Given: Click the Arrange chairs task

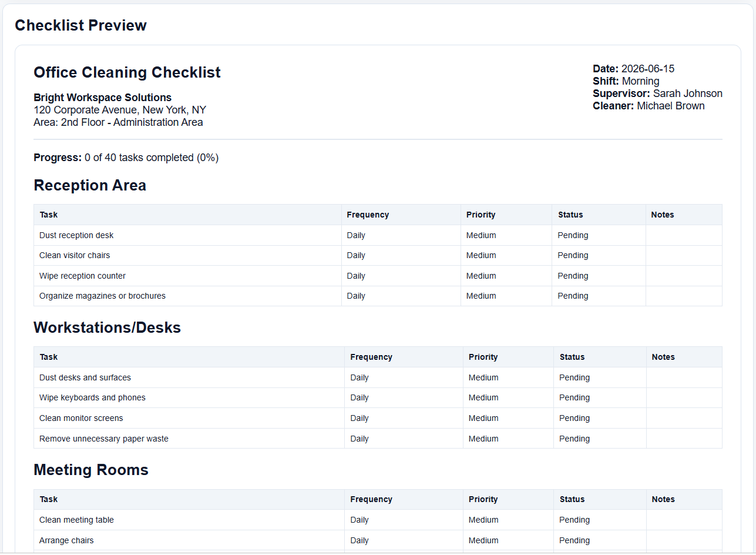Looking at the screenshot, I should click(66, 540).
